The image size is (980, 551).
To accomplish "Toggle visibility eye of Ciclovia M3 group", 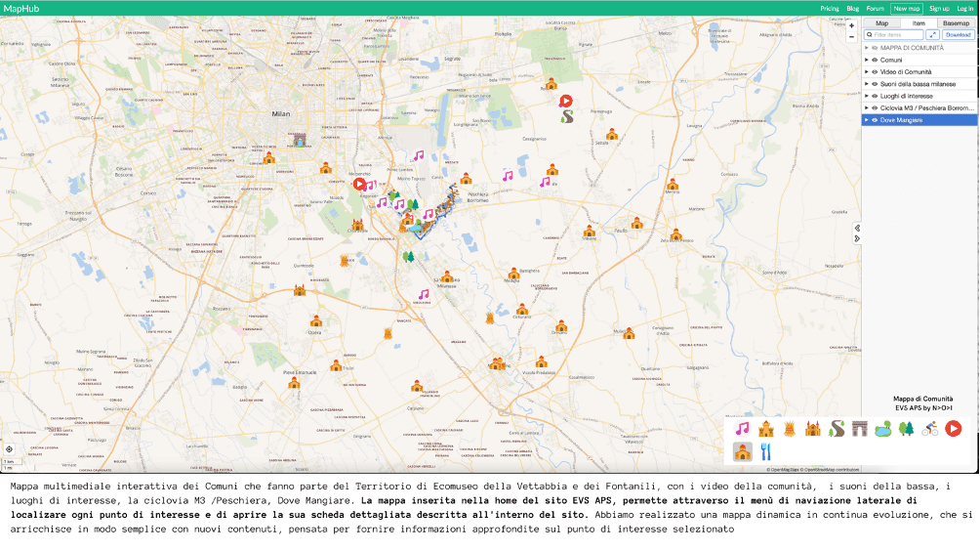I will (875, 108).
